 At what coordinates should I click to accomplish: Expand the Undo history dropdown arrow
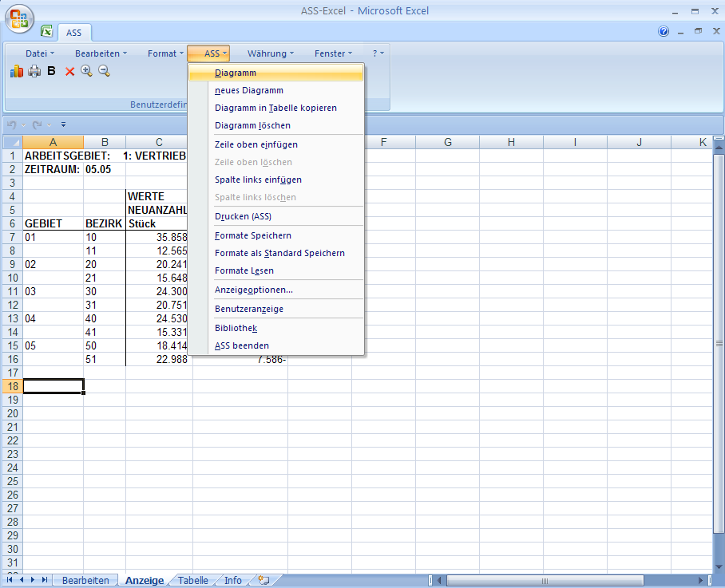(24, 124)
